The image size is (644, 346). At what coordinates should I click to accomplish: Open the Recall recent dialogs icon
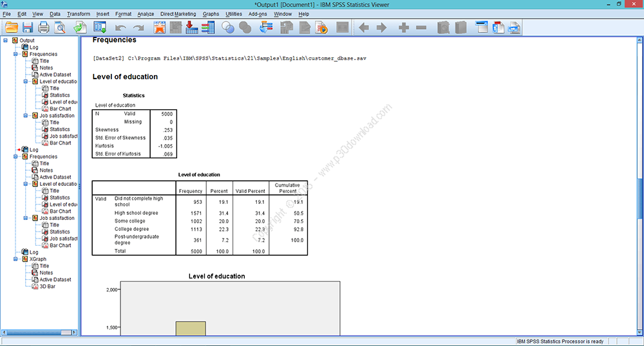pos(99,28)
